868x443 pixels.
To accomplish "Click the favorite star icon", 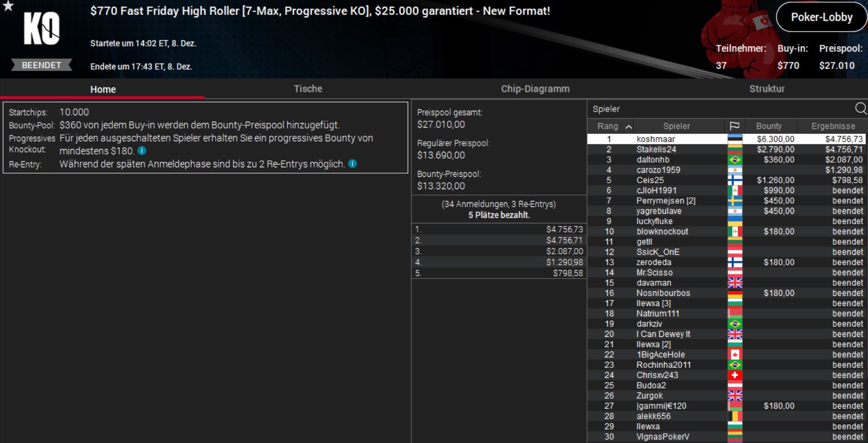I will pyautogui.click(x=8, y=6).
